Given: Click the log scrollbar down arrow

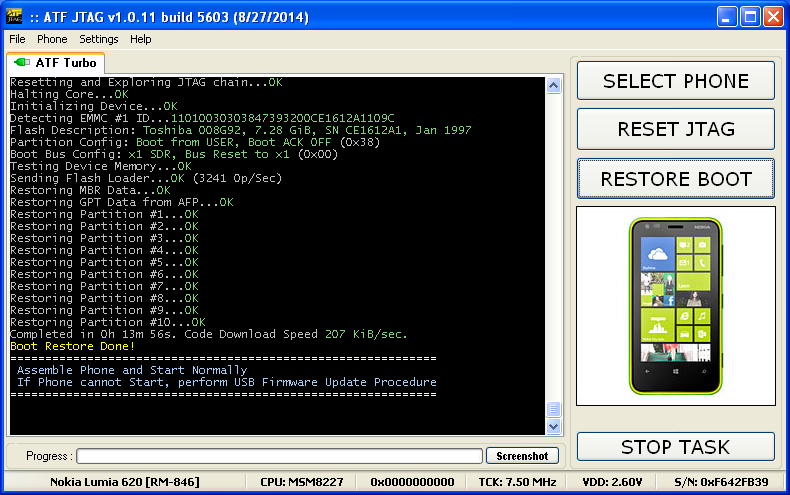Looking at the screenshot, I should tap(553, 426).
